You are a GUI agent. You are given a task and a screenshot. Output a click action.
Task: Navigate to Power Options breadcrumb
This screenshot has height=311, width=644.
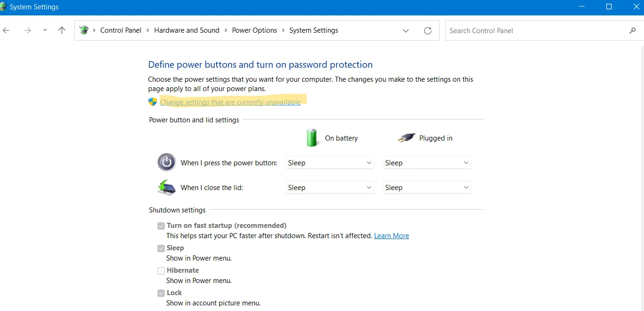[255, 30]
